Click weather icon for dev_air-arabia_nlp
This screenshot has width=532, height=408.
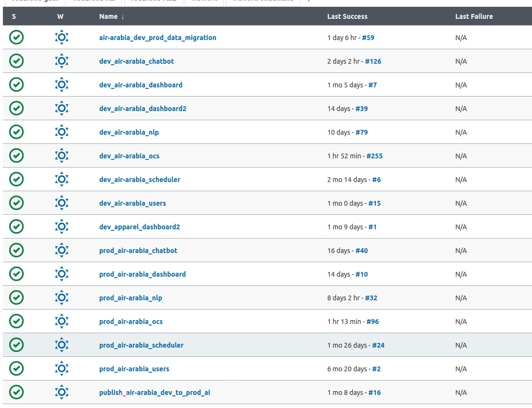[61, 132]
